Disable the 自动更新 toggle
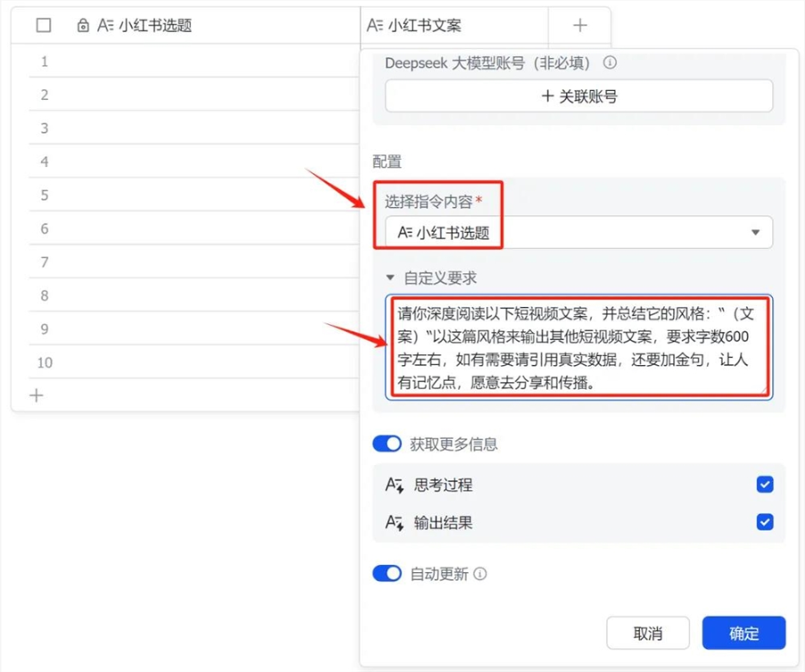Screen dimensions: 805x672 pyautogui.click(x=386, y=574)
